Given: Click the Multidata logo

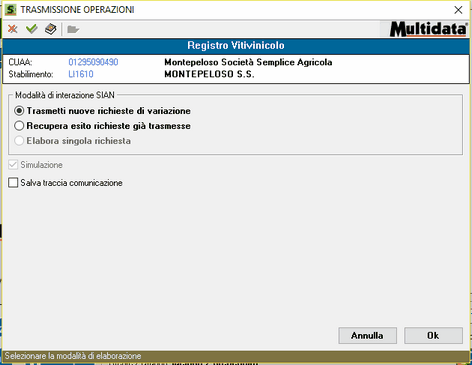Looking at the screenshot, I should pos(429,29).
